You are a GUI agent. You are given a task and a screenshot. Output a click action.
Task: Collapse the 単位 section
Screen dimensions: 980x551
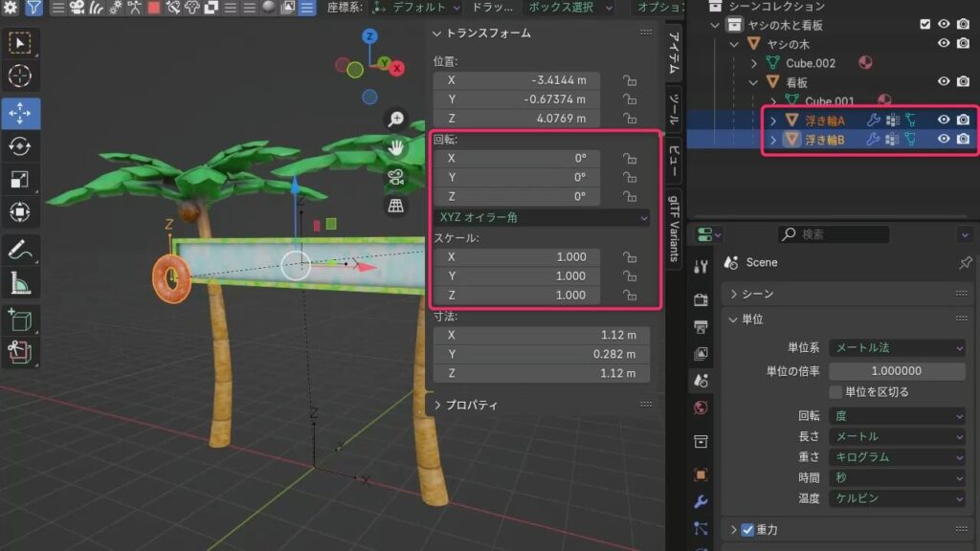734,320
